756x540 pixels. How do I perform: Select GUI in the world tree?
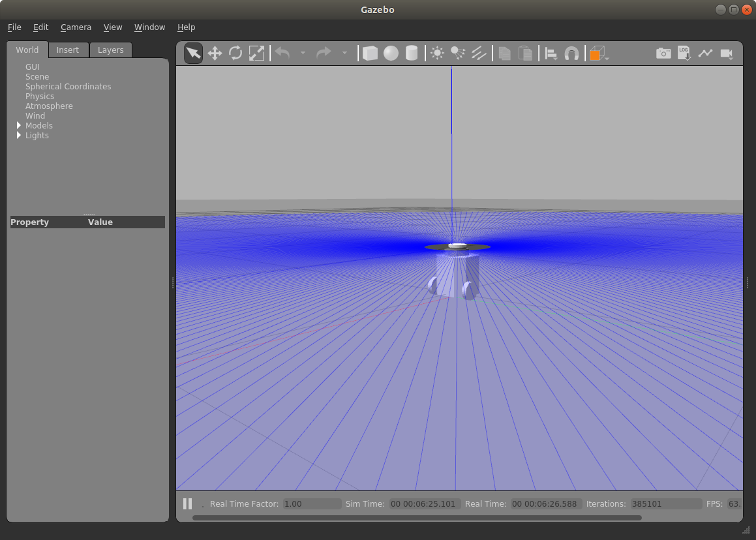tap(33, 67)
